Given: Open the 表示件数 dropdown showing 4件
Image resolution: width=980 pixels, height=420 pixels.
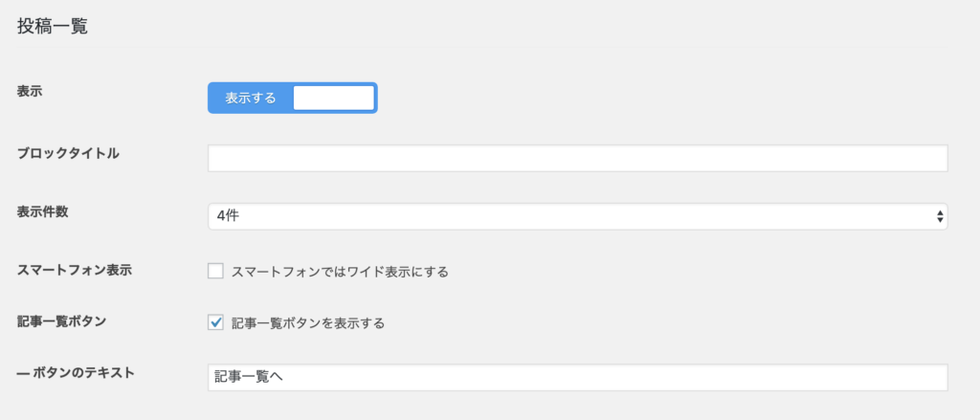Looking at the screenshot, I should (x=577, y=216).
